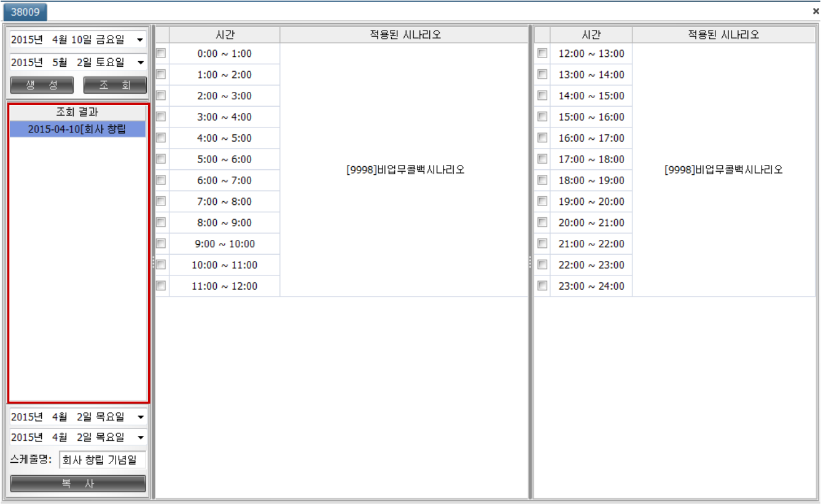This screenshot has height=504, width=821.
Task: Click the 23:00 ~ 24:00 time cell
Action: (591, 286)
